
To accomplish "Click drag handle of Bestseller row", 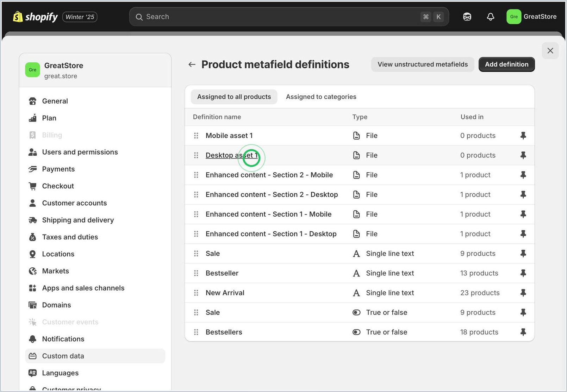I will click(196, 273).
